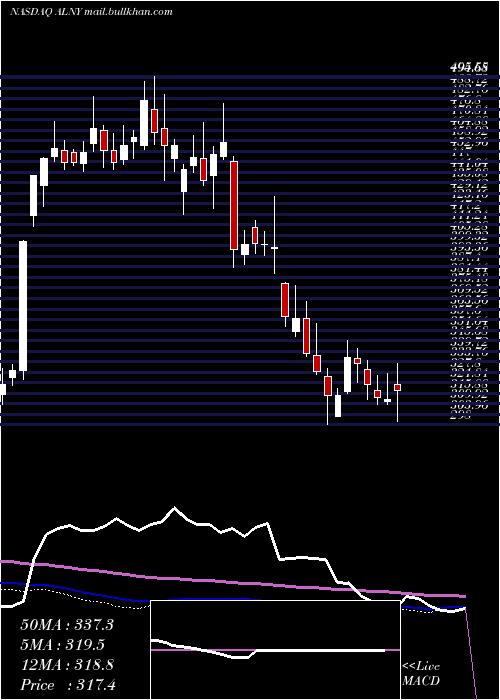This screenshot has height=700, width=500.
Task: Click the tall white breakout candle near left edge
Action: coord(23,306)
